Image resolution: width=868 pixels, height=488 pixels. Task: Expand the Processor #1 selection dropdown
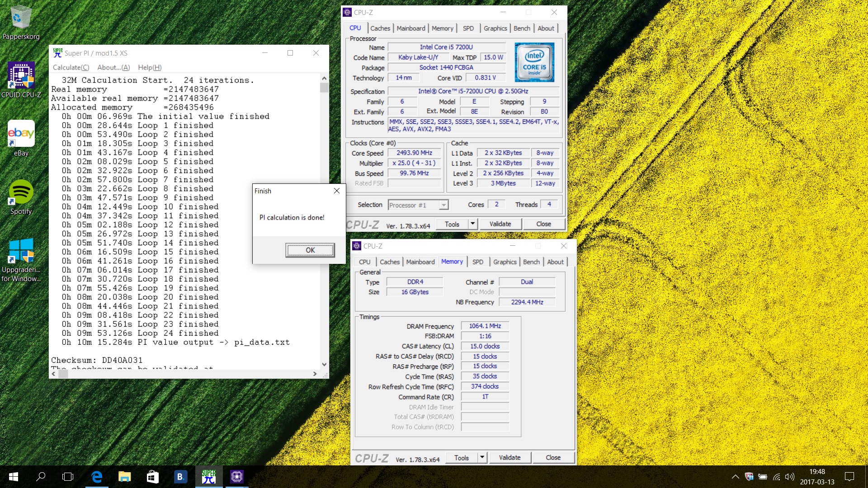pos(443,205)
